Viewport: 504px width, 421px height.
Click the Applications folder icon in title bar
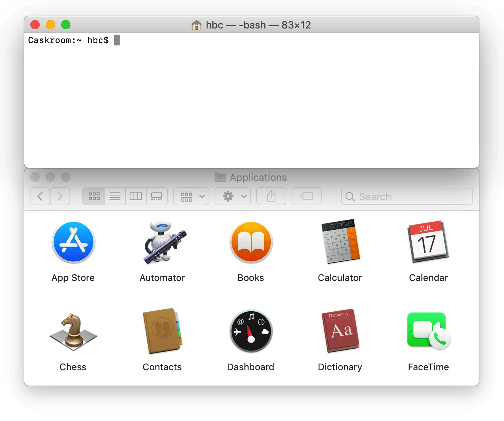point(220,177)
